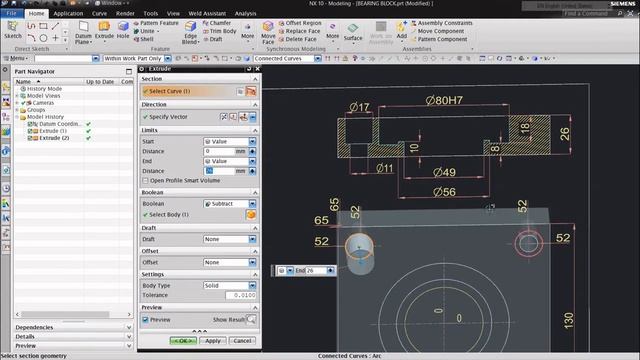Choose the Edge Blend tool
This screenshot has height=360, width=640.
coord(190,33)
